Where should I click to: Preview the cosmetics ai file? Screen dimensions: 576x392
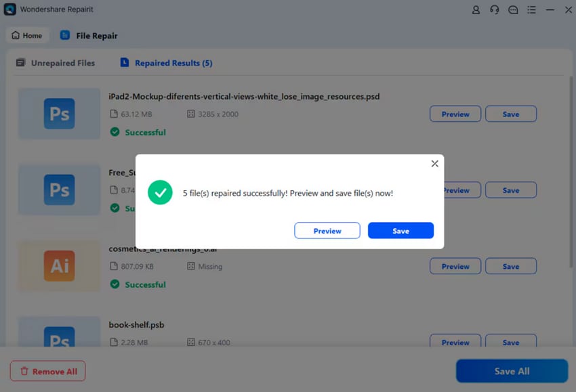(x=455, y=267)
